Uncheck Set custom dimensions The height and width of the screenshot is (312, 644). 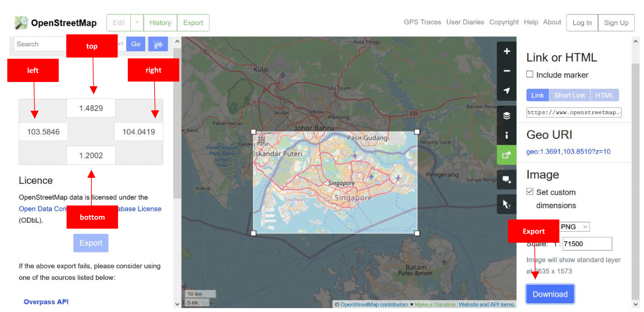pos(530,192)
